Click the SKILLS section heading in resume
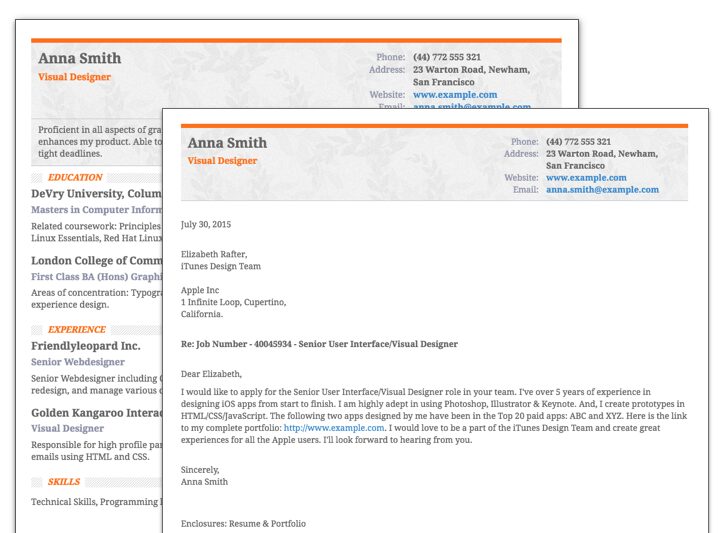The image size is (728, 533). click(x=64, y=482)
